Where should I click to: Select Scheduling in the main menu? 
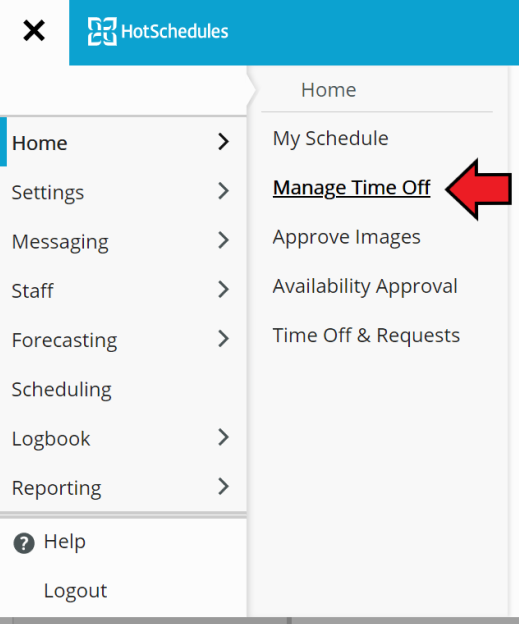coord(61,390)
